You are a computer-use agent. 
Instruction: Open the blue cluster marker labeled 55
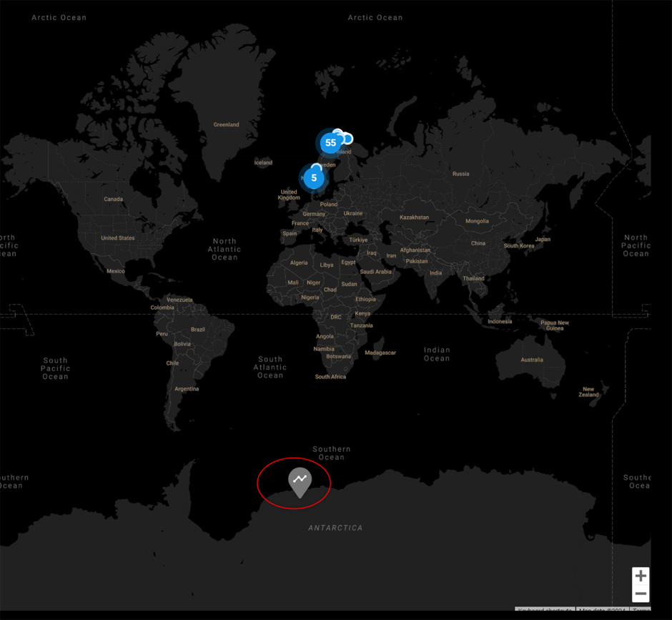pyautogui.click(x=330, y=143)
